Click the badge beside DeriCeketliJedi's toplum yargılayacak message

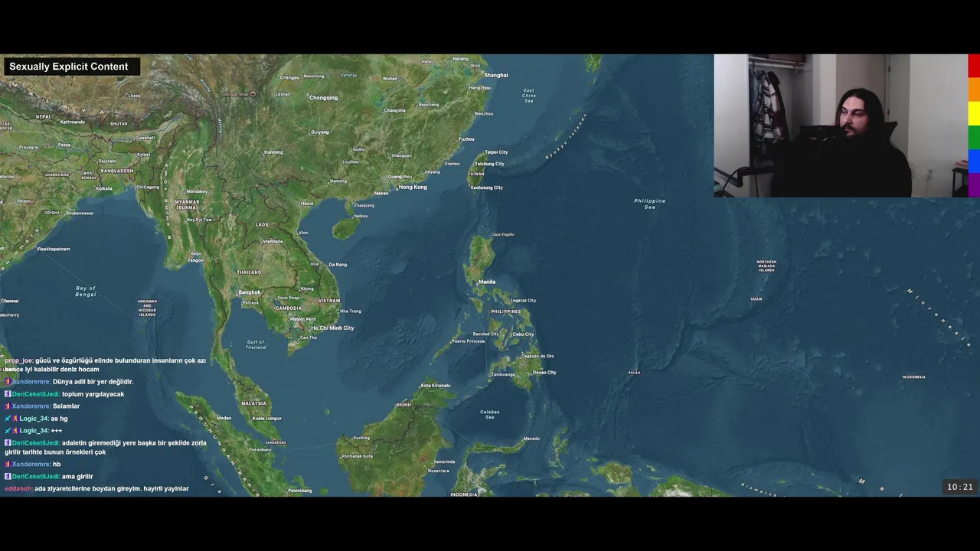coord(8,394)
